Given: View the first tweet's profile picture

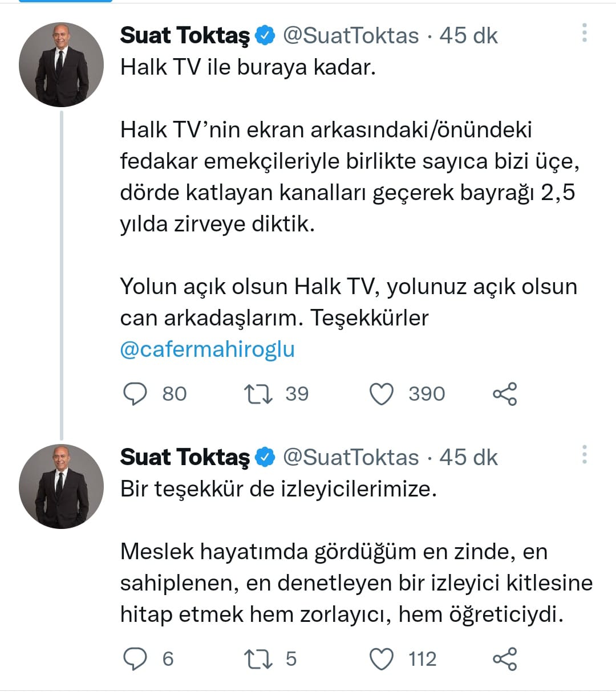Looking at the screenshot, I should point(62,64).
